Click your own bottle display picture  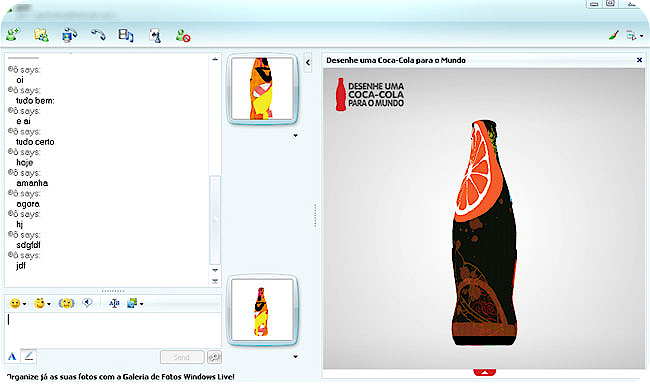[x=262, y=310]
